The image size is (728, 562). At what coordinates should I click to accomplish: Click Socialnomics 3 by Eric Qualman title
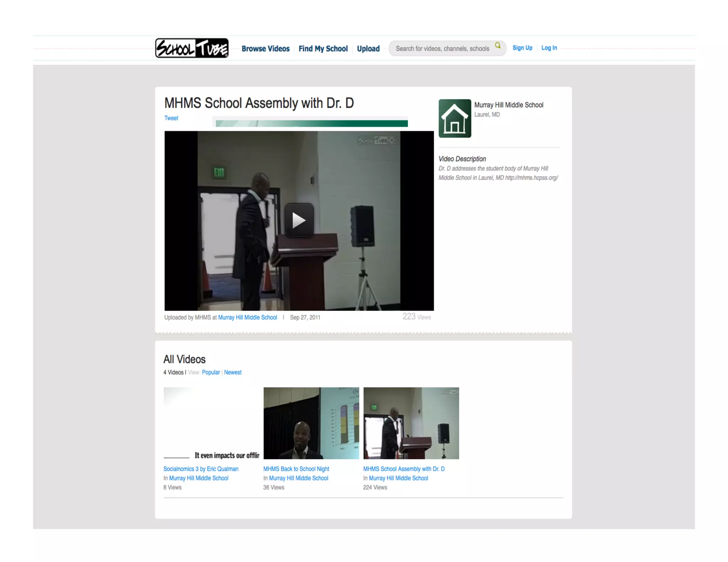point(201,469)
